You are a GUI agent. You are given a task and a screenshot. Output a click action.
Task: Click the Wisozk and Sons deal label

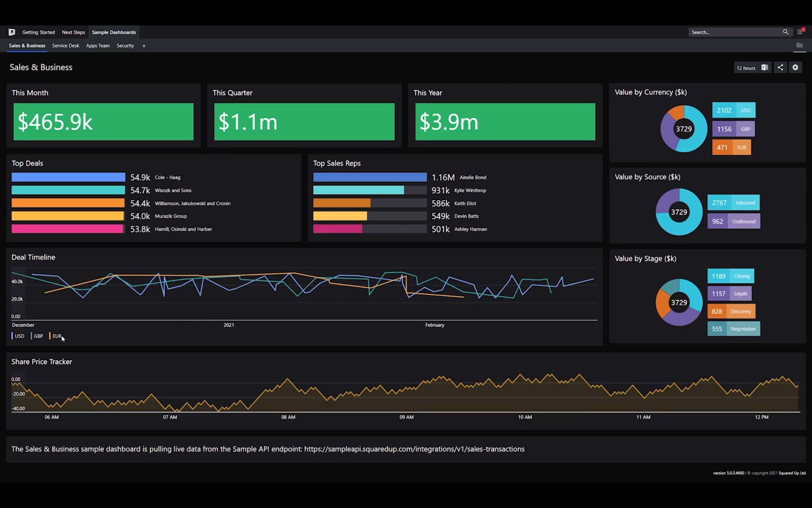(x=173, y=190)
